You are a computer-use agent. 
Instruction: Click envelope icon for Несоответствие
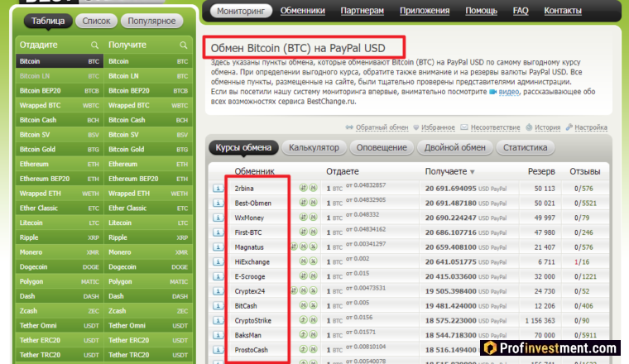464,127
